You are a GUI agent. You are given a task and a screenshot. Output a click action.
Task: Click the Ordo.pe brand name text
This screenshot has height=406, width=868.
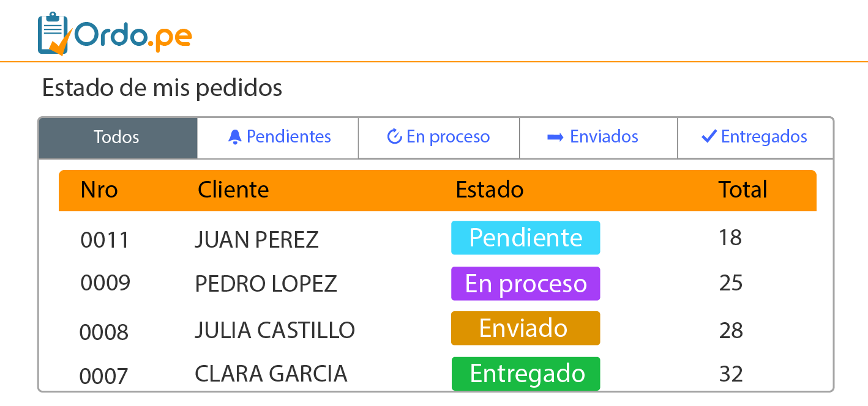click(x=133, y=37)
